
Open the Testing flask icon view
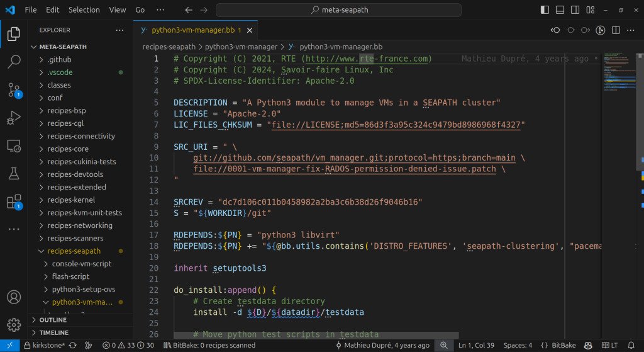tap(13, 173)
